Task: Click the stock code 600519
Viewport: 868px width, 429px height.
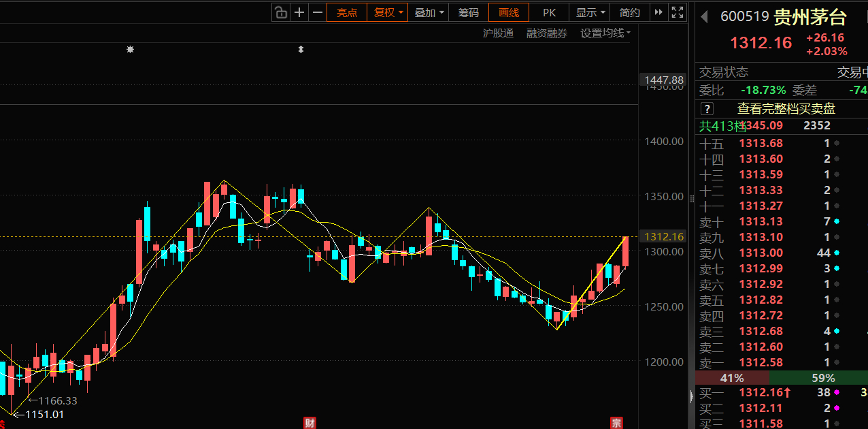Action: (x=745, y=17)
